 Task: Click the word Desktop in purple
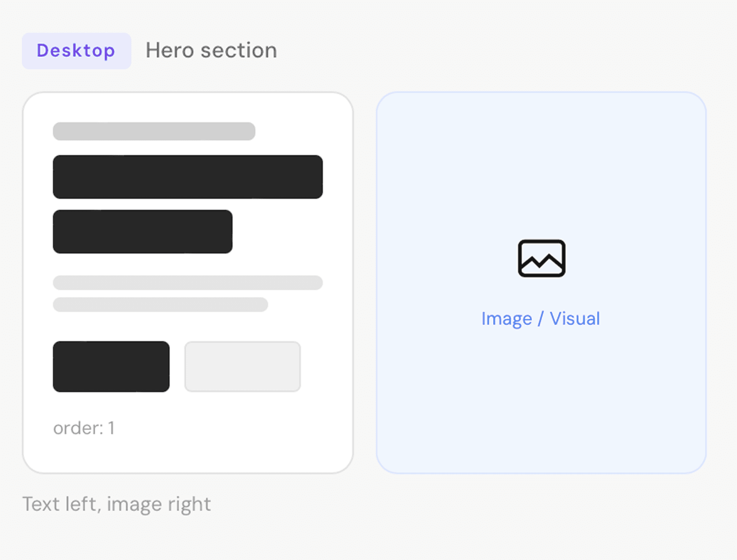click(x=76, y=51)
